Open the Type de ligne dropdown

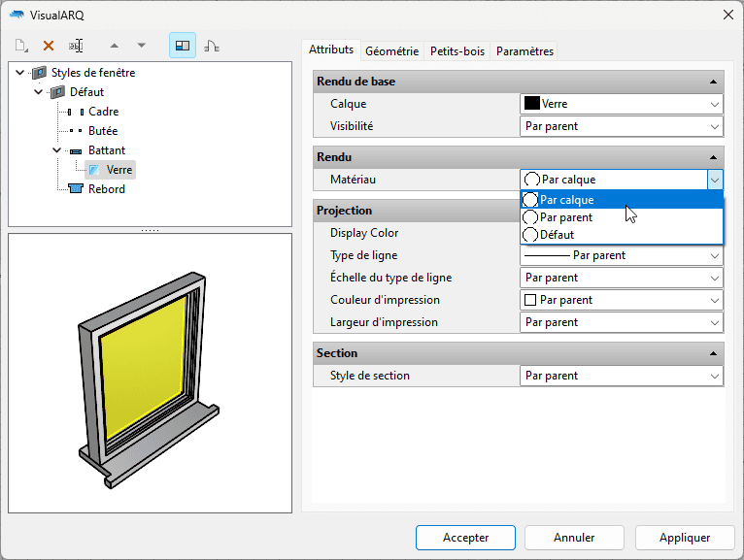click(622, 255)
